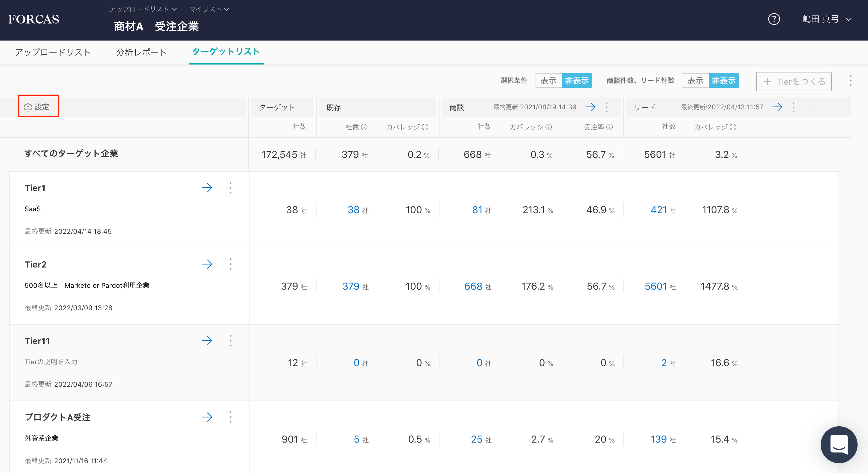Open the 嶋田 真弓 user menu
This screenshot has height=473, width=868.
tap(827, 19)
